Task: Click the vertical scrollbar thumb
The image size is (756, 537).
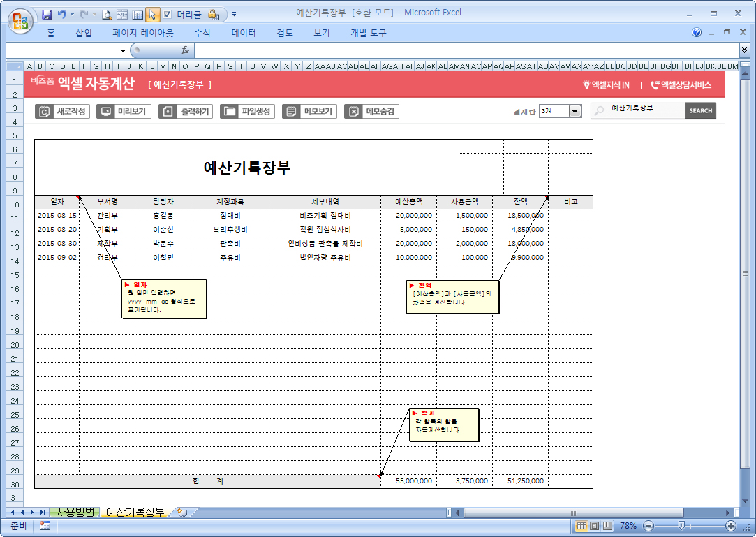Action: click(745, 273)
